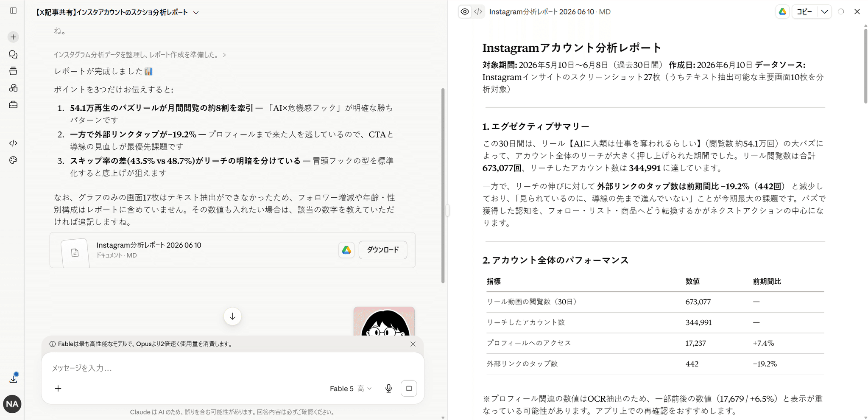Click the refresh circle icon in artifact header
Image resolution: width=868 pixels, height=420 pixels.
(841, 12)
